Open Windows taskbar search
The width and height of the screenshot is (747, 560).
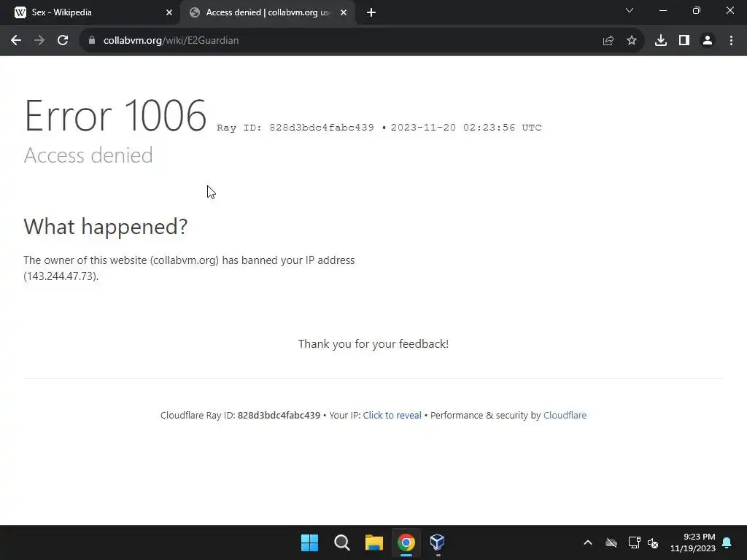341,542
